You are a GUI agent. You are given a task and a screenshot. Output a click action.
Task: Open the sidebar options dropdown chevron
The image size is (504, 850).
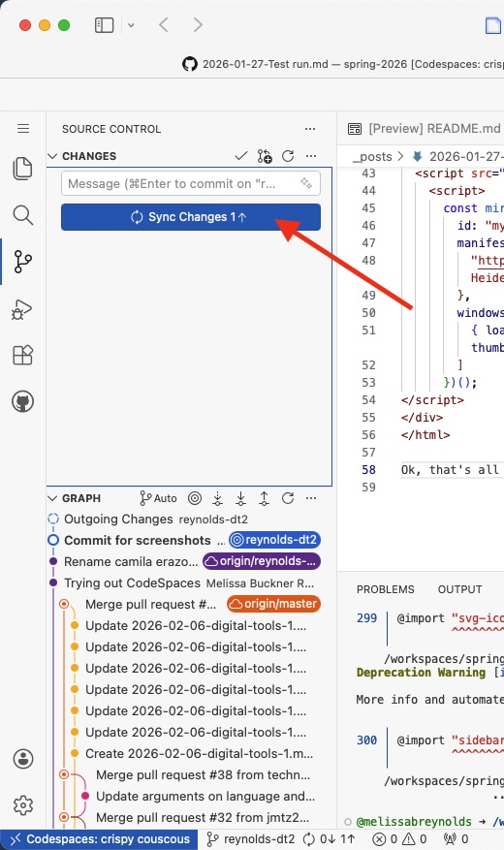131,25
